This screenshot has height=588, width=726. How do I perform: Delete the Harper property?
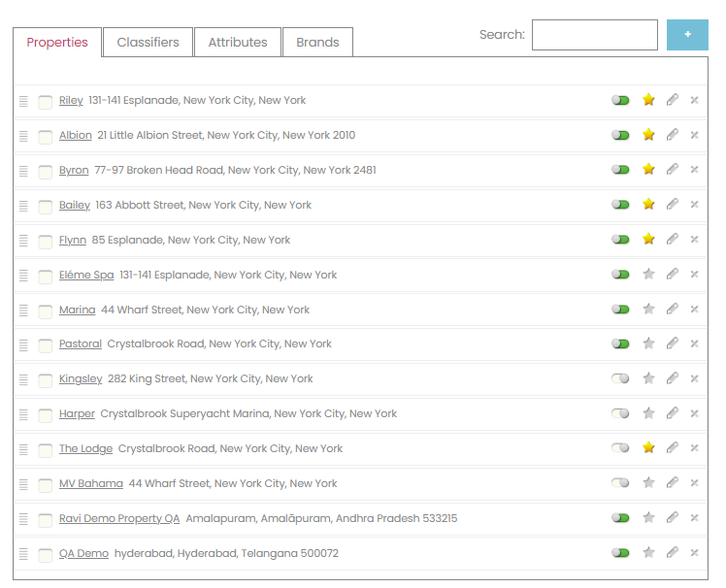click(694, 413)
